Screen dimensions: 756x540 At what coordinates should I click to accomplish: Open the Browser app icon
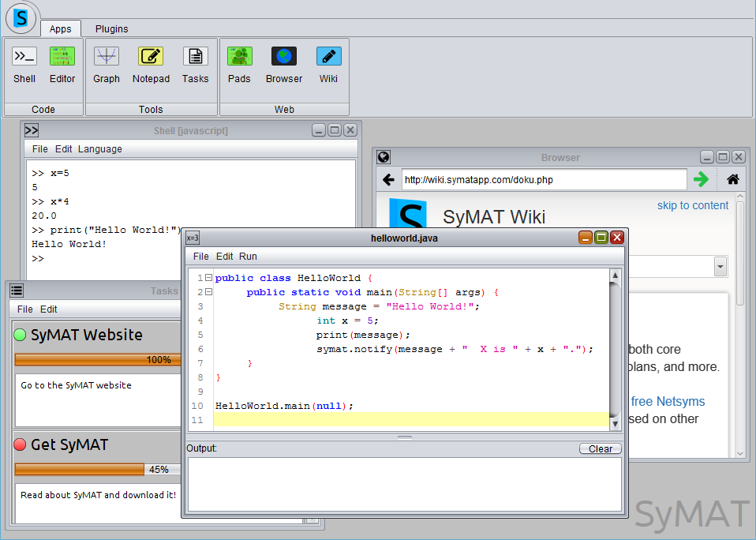284,58
